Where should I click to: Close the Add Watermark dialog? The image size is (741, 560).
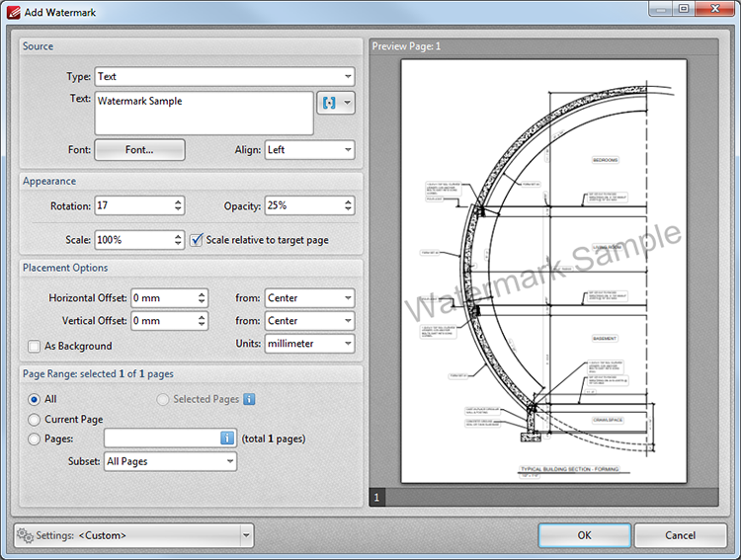pos(715,9)
